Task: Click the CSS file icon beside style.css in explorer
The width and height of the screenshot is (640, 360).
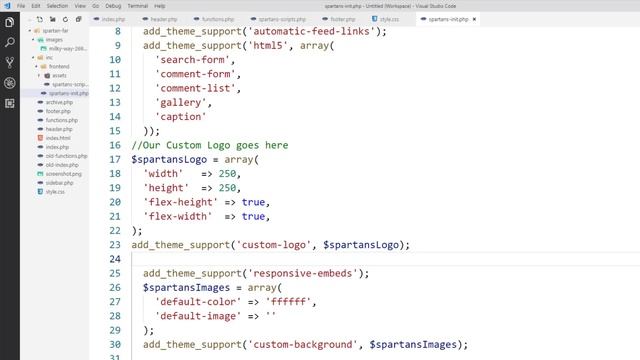Action: (x=40, y=191)
